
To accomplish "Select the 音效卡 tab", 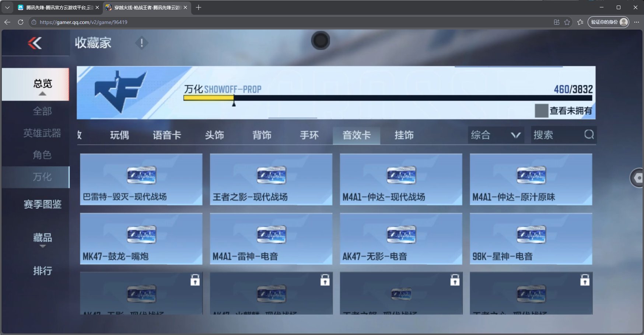I will pyautogui.click(x=357, y=135).
